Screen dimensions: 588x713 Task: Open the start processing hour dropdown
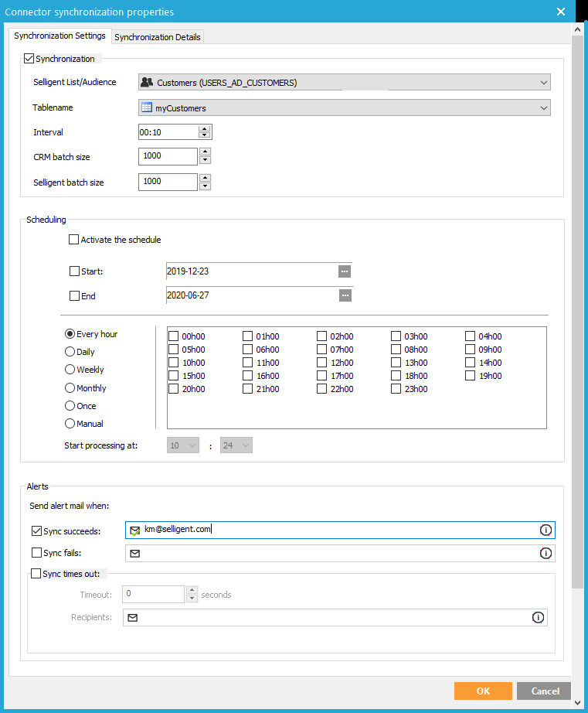pyautogui.click(x=183, y=445)
